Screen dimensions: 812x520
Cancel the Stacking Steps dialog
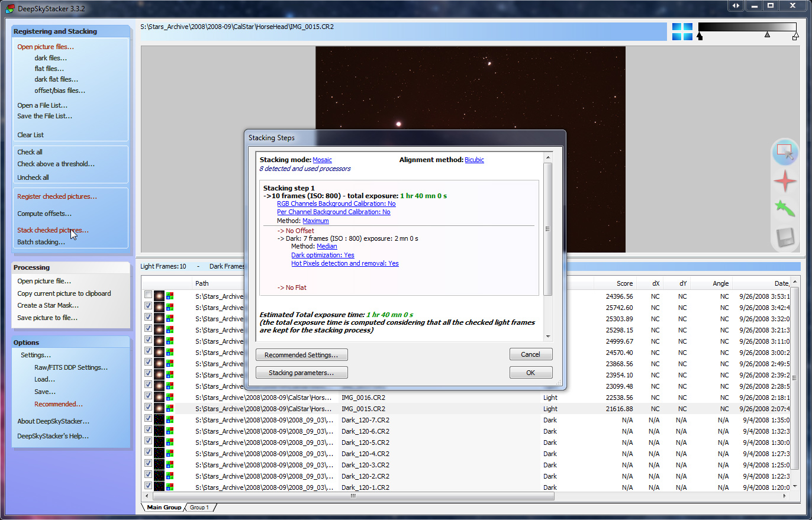click(531, 354)
